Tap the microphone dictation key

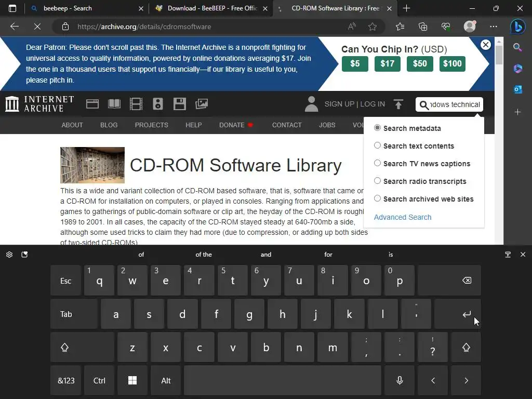(x=400, y=380)
